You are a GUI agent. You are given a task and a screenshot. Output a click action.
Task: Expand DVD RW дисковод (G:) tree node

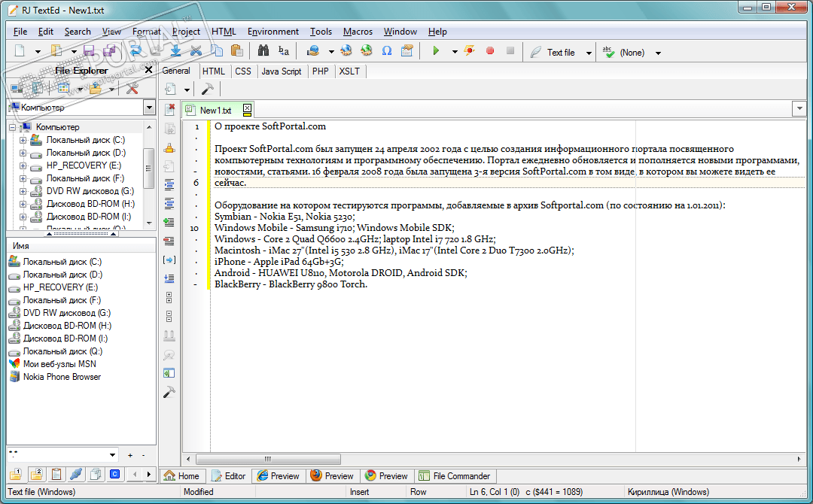(x=23, y=191)
